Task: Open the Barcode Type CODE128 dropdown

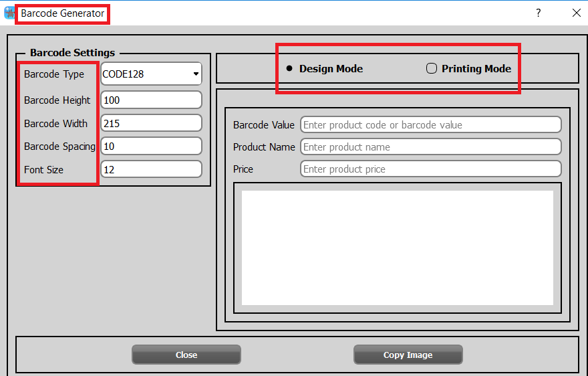Action: coord(151,74)
